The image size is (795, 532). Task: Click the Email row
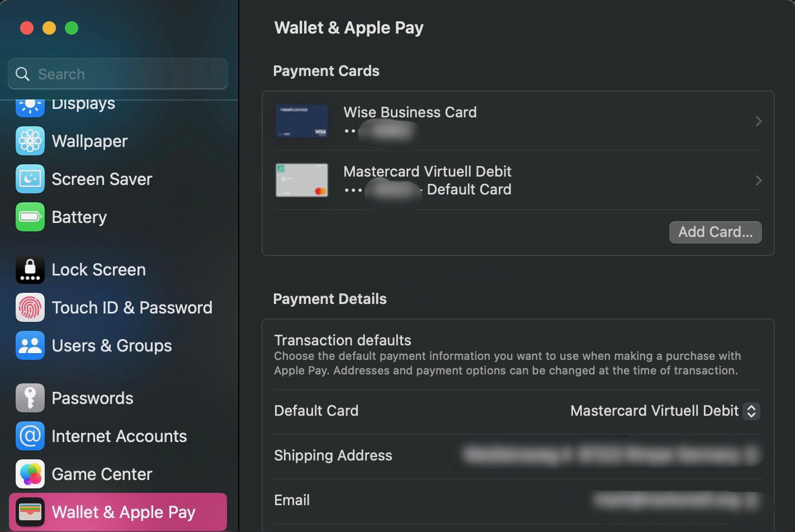pos(517,500)
